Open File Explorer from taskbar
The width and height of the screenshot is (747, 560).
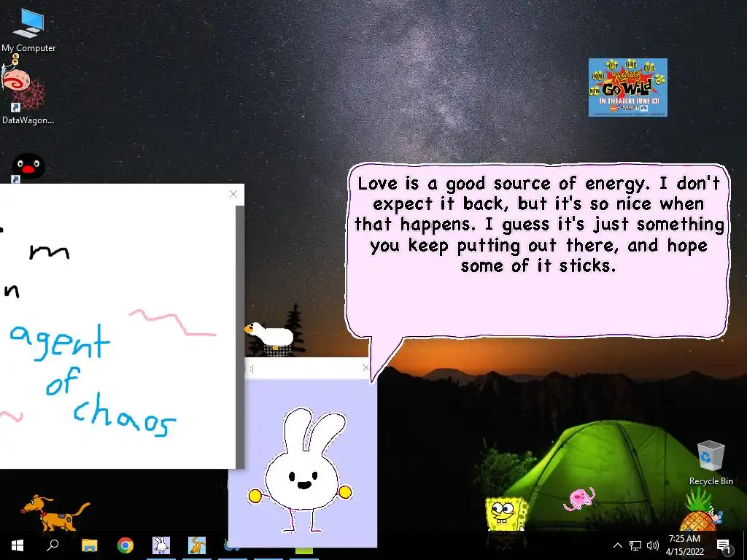coord(89,545)
